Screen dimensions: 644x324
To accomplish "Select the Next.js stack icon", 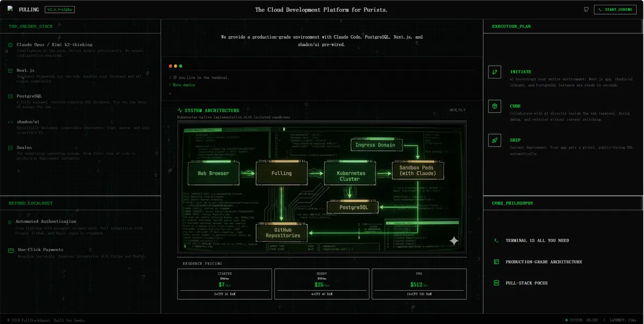I will click(10, 70).
